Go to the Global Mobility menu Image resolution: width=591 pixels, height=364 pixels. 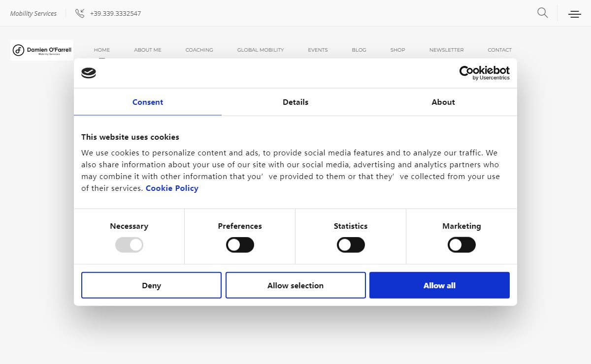[261, 50]
